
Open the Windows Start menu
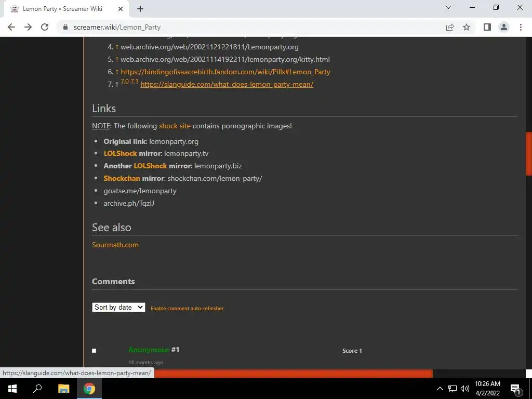[12, 389]
